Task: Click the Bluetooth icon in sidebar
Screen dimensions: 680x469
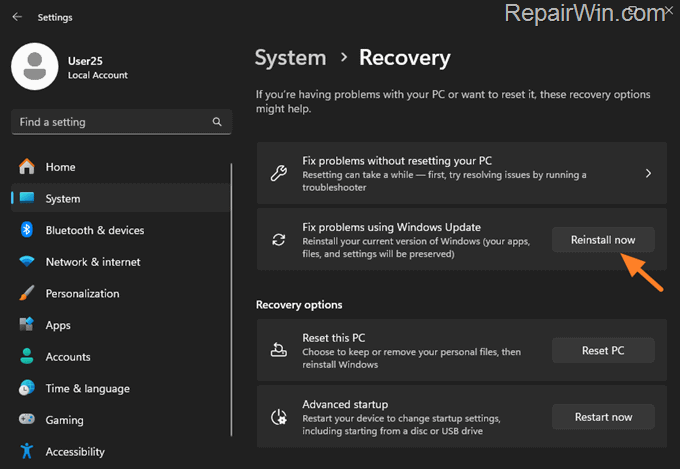Action: [x=26, y=230]
